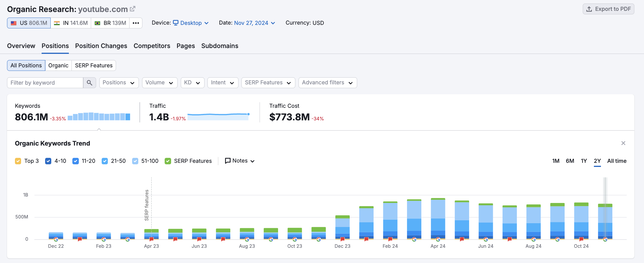Switch to the Competitors tab
The width and height of the screenshot is (644, 263).
[152, 46]
